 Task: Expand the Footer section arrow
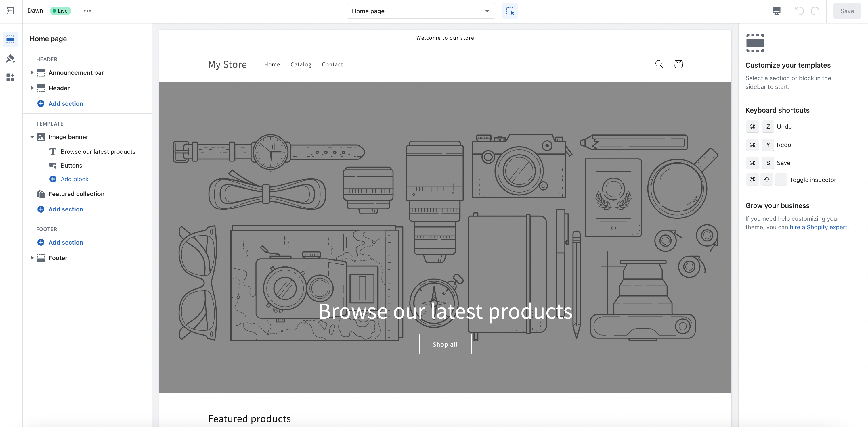point(32,258)
